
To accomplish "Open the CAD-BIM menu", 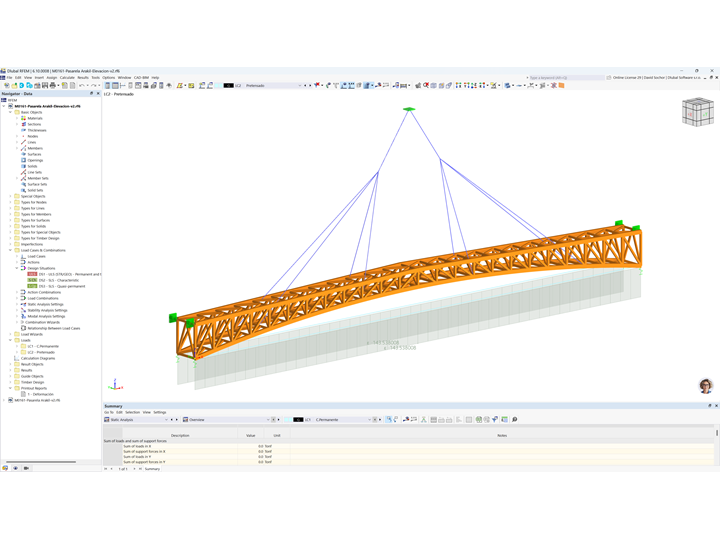I will coord(141,78).
